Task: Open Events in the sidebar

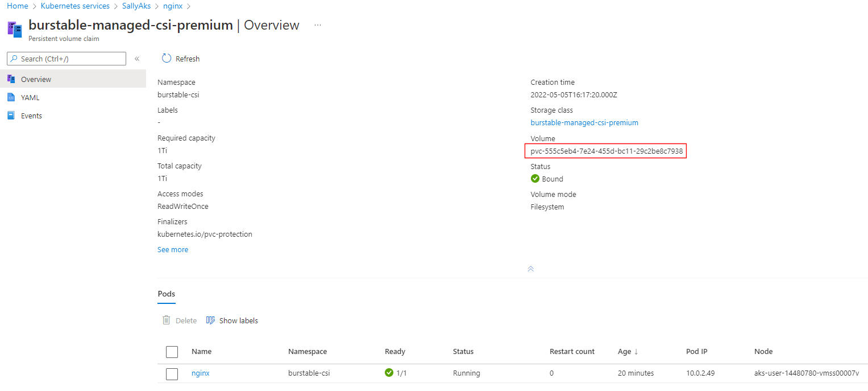Action: coord(73,116)
